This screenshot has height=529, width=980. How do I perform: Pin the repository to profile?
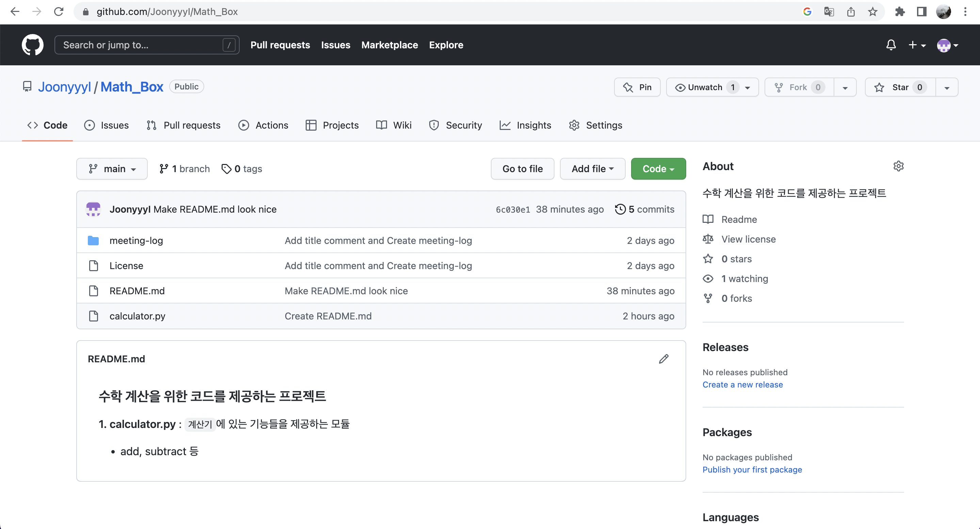coord(637,87)
